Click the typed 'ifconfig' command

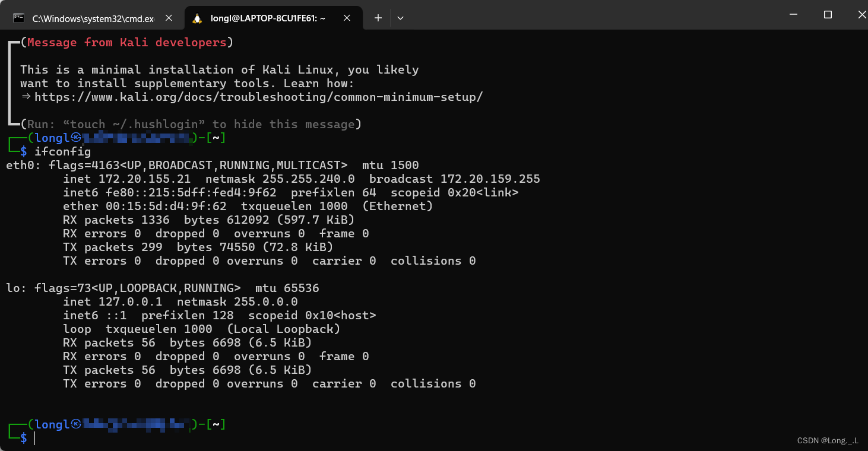[62, 151]
